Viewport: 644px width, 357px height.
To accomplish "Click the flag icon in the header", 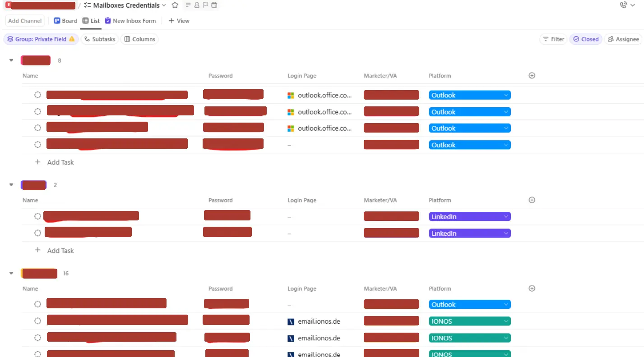I will click(x=205, y=5).
